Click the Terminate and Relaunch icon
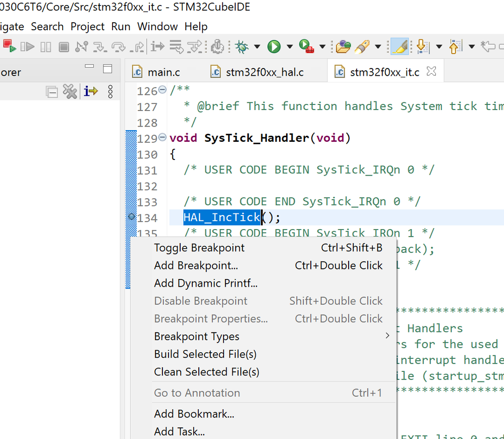Image resolution: width=504 pixels, height=439 pixels. pos(9,46)
